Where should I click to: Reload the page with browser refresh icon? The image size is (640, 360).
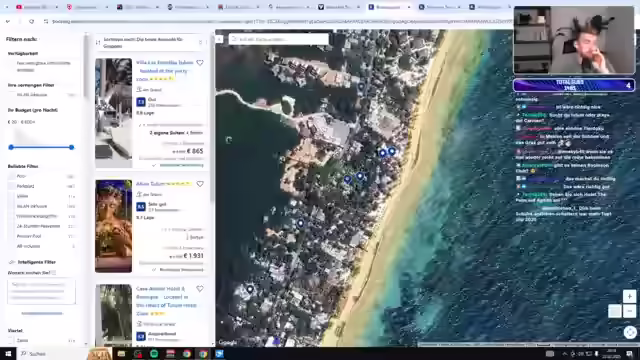click(x=31, y=21)
